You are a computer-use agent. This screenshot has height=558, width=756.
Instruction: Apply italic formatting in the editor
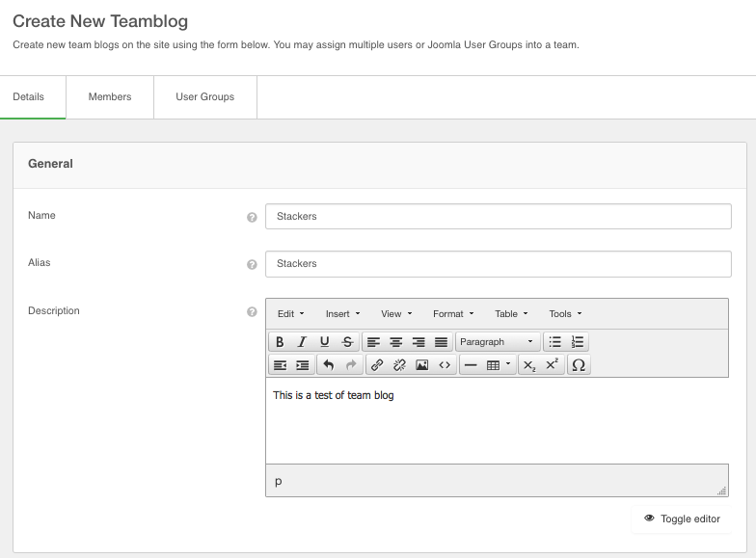click(x=302, y=341)
